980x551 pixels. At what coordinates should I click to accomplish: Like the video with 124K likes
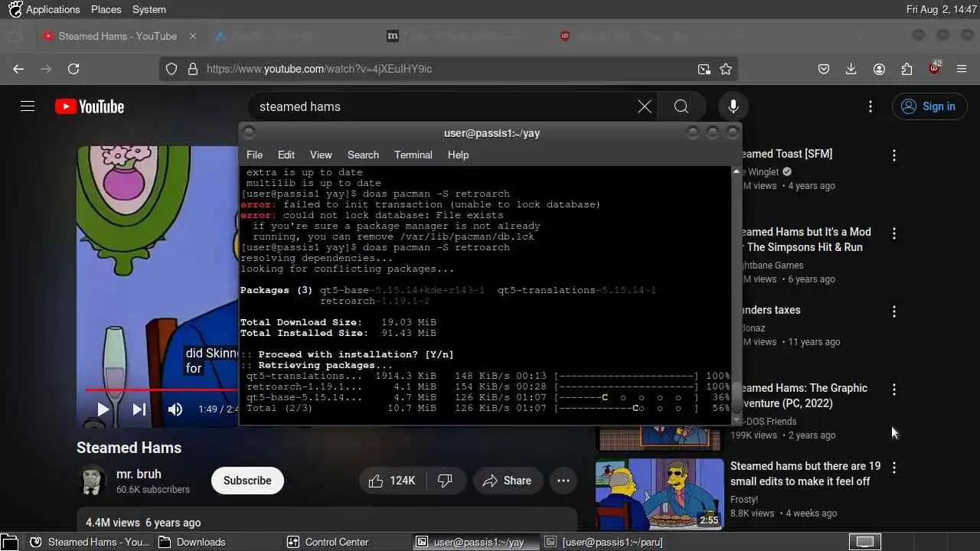tap(392, 481)
